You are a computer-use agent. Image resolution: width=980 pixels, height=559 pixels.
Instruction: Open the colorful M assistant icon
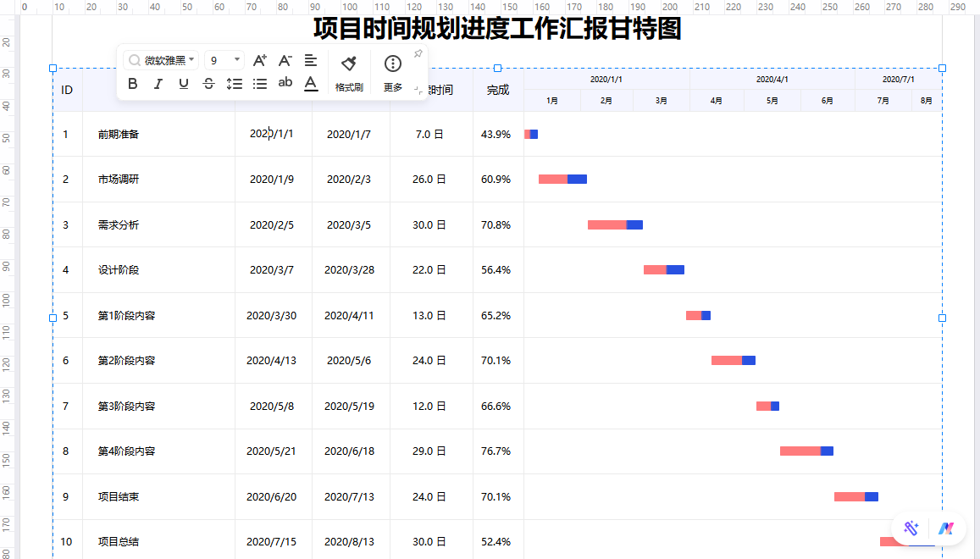(945, 529)
